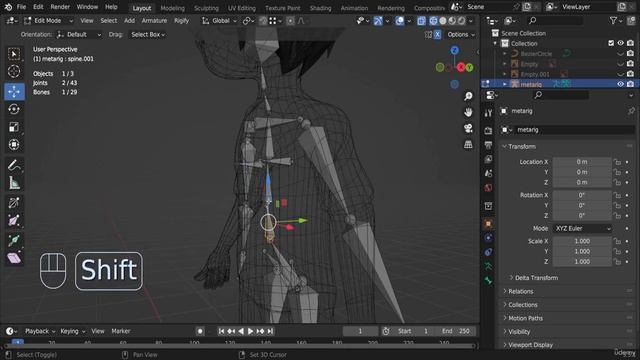The height and width of the screenshot is (360, 640).
Task: Click the current frame number field
Action: [x=360, y=331]
